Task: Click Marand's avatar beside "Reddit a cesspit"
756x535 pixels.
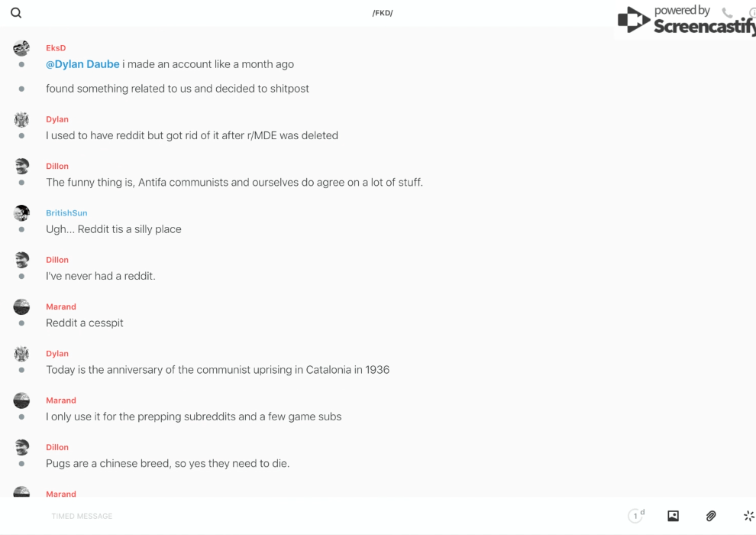Action: (21, 306)
